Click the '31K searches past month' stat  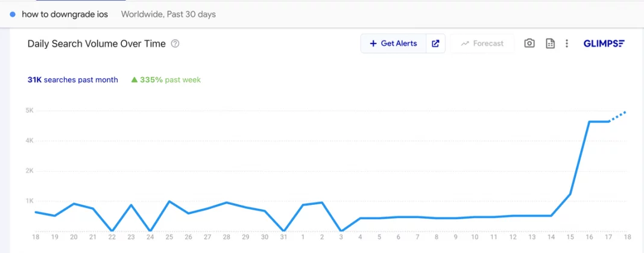(x=72, y=80)
